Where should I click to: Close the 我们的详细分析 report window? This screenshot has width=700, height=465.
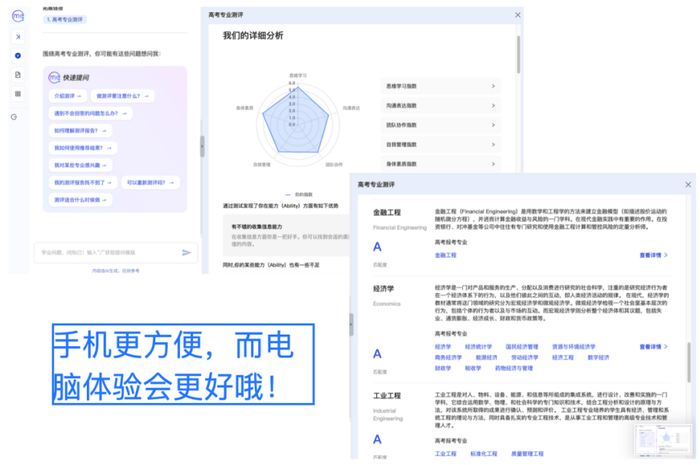coord(517,15)
